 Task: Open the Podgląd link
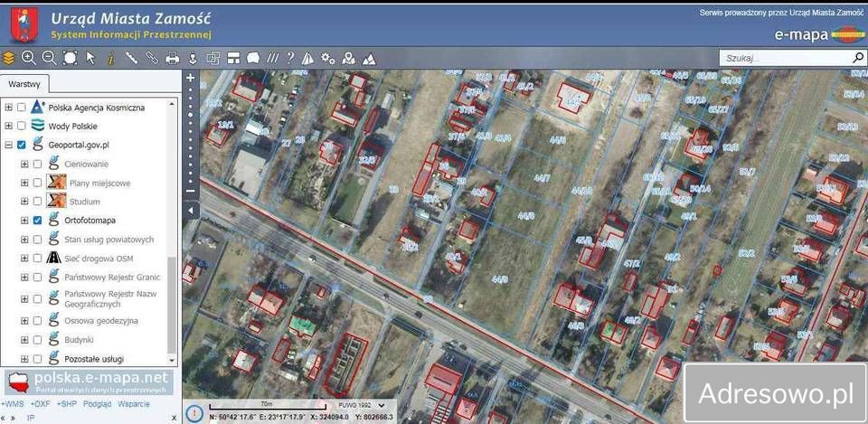pyautogui.click(x=97, y=404)
